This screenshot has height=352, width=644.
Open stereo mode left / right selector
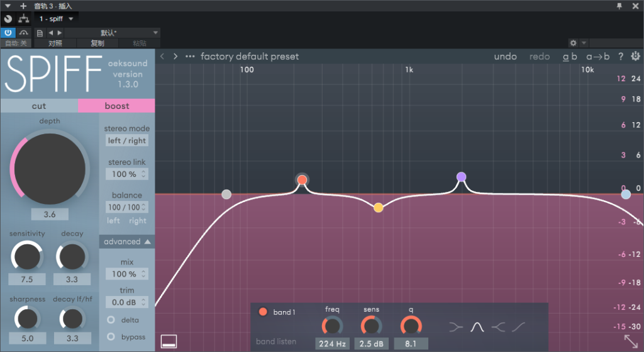click(x=127, y=140)
